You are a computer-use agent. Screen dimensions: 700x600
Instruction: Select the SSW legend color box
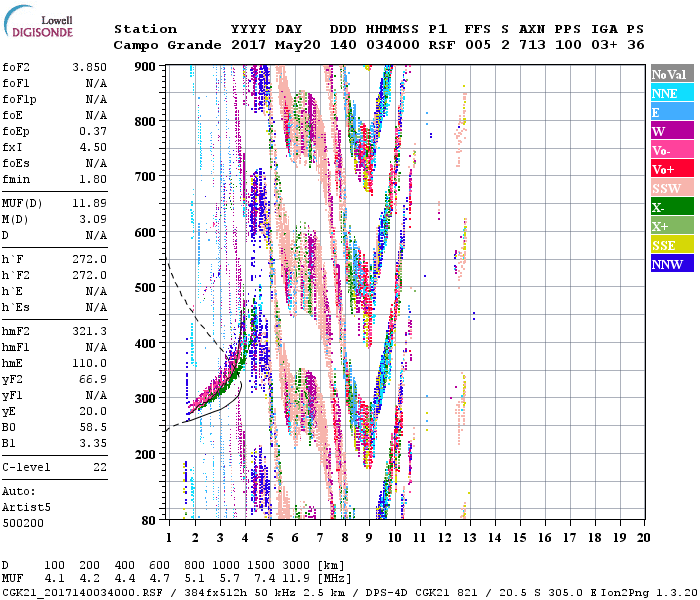coord(671,188)
